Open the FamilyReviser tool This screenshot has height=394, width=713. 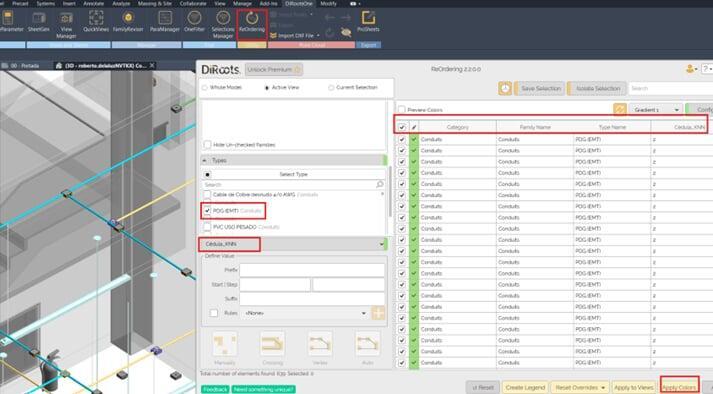click(128, 22)
